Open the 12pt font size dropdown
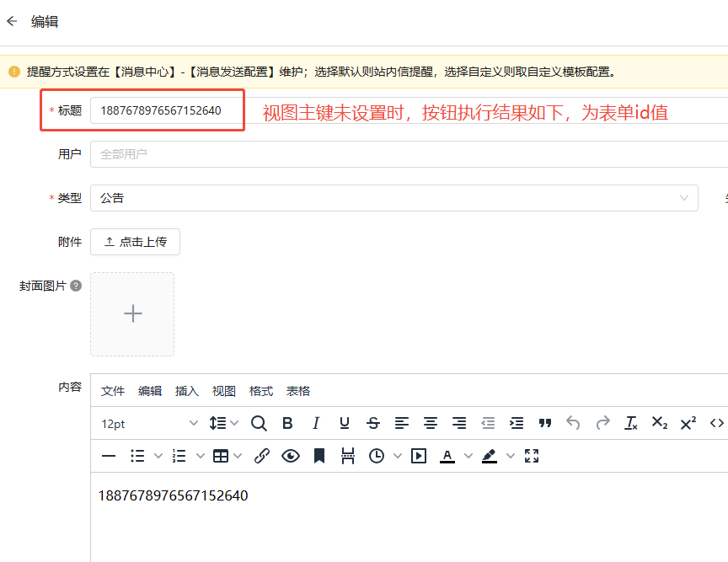This screenshot has width=728, height=562. 149,423
